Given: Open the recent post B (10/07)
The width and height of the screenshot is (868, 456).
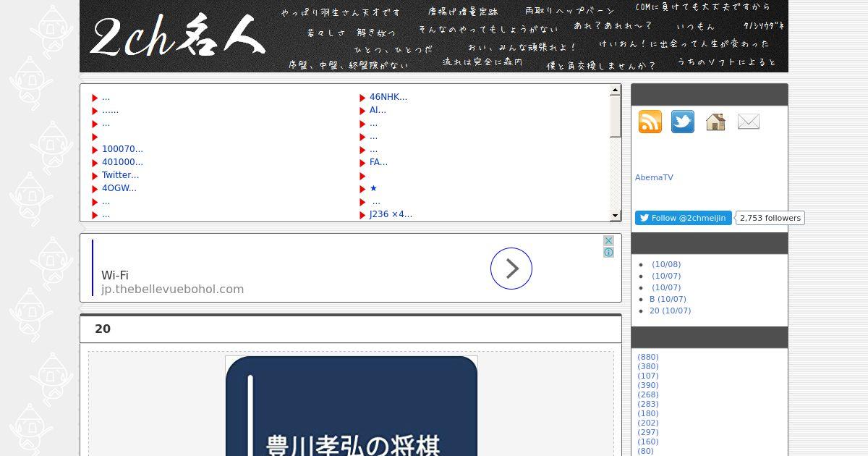Looking at the screenshot, I should coord(668,299).
